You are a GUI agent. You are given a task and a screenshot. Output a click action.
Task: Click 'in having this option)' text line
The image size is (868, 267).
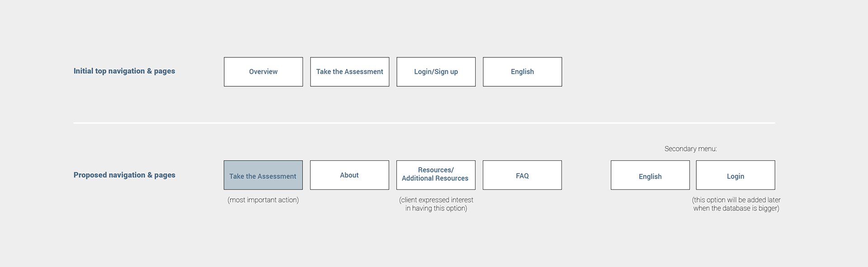tap(436, 208)
